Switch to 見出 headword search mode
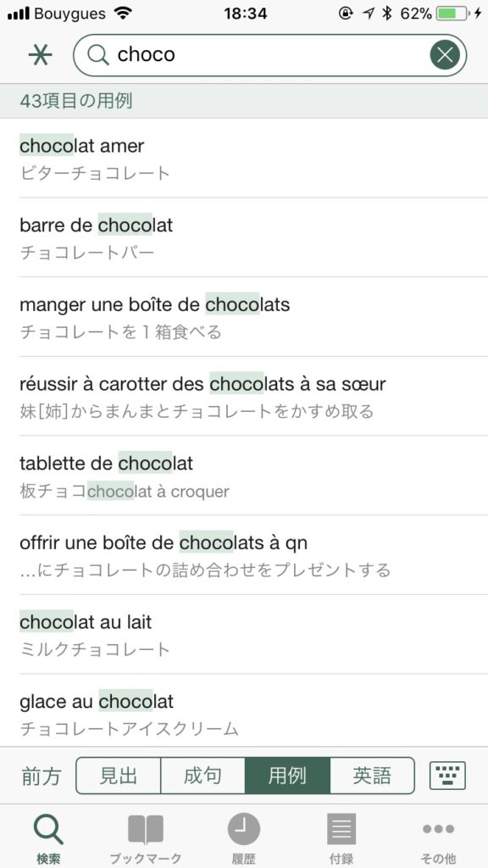This screenshot has height=868, width=488. [118, 776]
